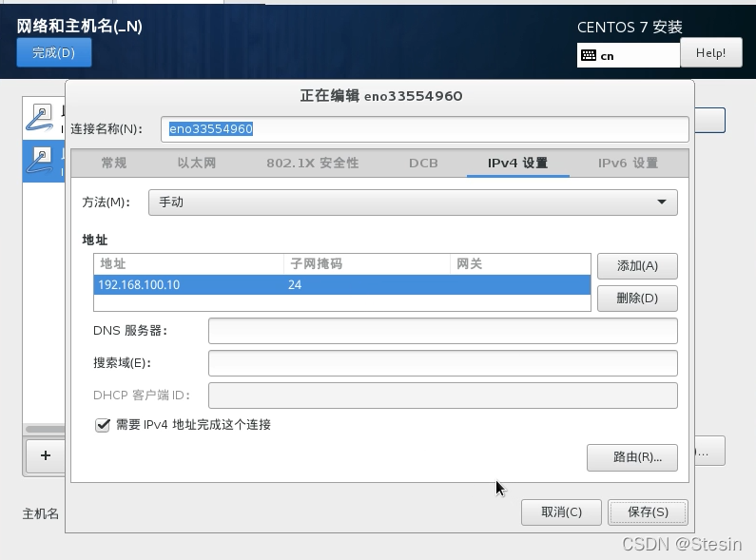
Task: Open the 802.1X 安全性 tab
Action: 313,163
